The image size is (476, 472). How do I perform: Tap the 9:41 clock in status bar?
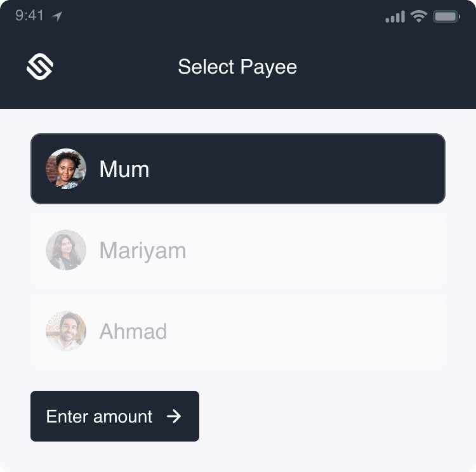click(30, 16)
